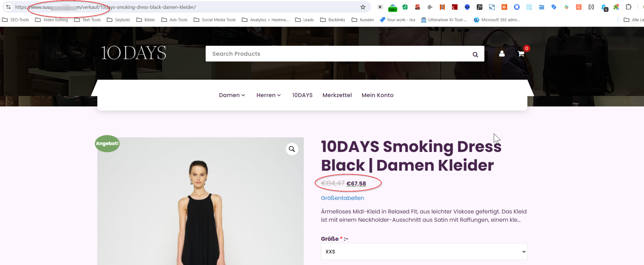644x265 pixels.
Task: Open the site information icon in address bar
Action: coord(8,7)
